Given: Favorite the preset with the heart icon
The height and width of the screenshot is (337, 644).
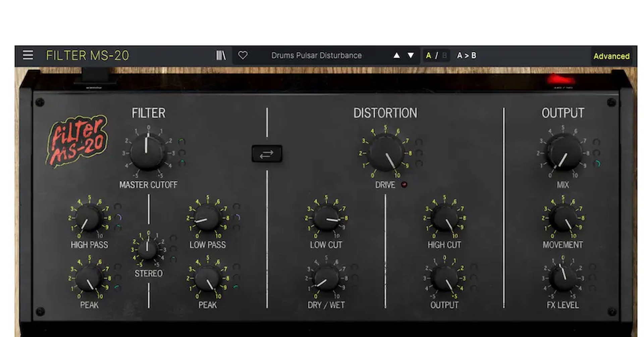Looking at the screenshot, I should 243,55.
